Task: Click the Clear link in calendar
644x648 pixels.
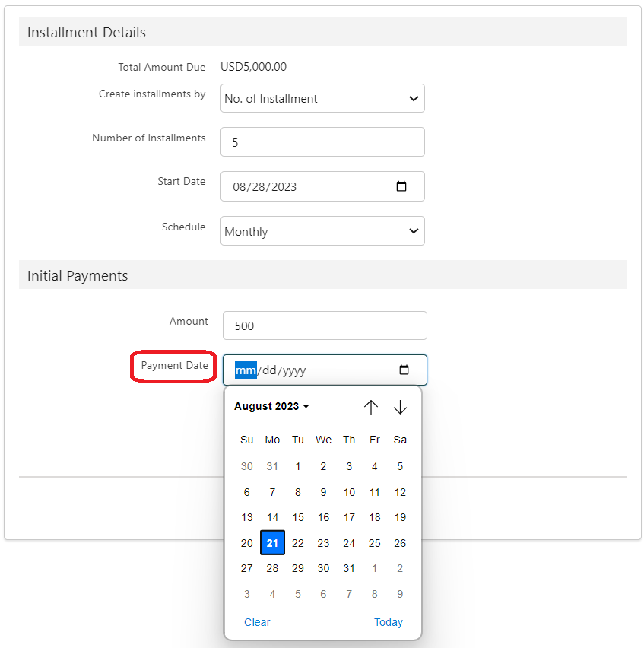Action: click(257, 622)
